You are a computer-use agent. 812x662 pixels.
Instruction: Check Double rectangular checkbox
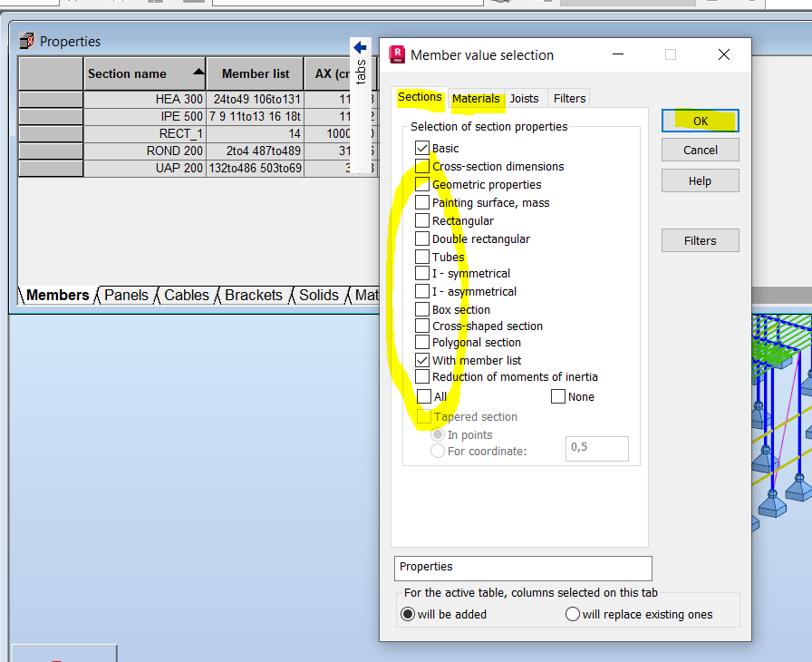[422, 239]
